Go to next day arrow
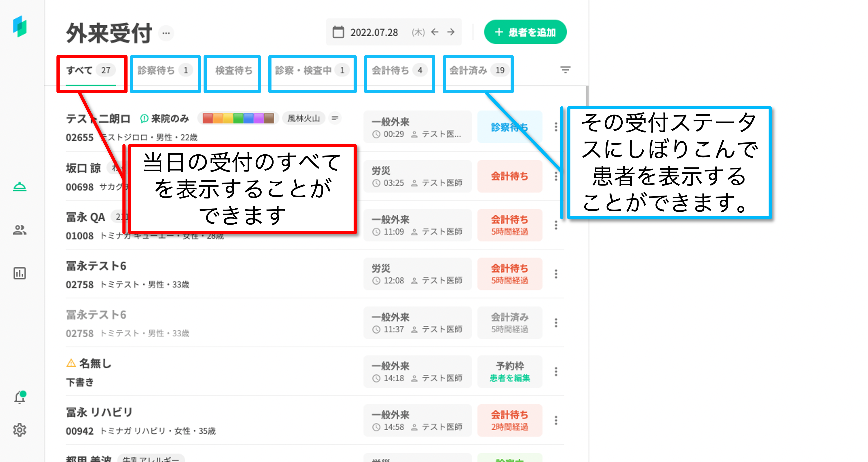Viewport: 868px width, 462px height. 451,32
